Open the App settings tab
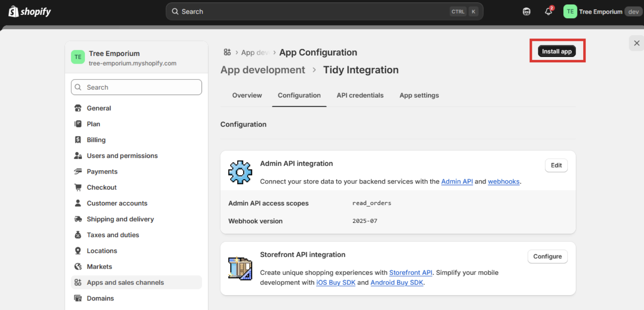644x310 pixels. [x=419, y=95]
